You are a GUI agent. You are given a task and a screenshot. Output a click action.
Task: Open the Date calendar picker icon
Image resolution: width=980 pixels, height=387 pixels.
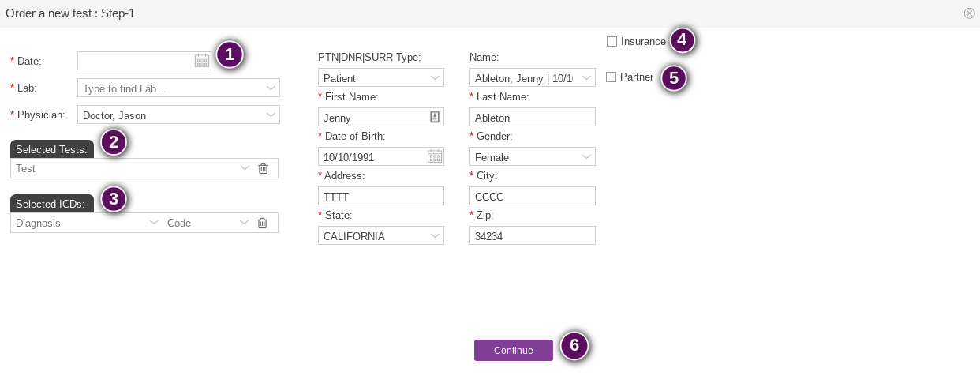(x=202, y=61)
